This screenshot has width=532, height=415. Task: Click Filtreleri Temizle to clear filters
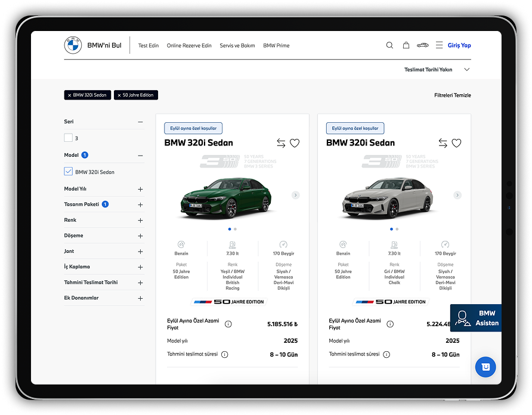pos(452,95)
